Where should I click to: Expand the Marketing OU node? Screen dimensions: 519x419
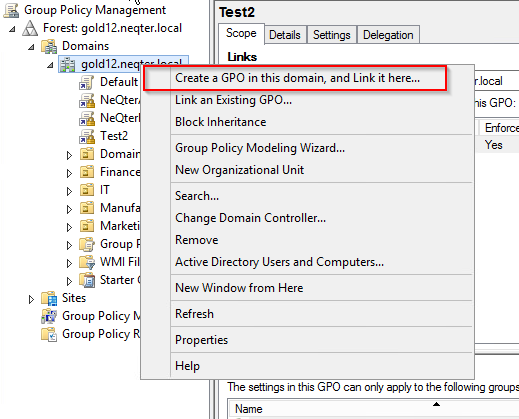(69, 227)
